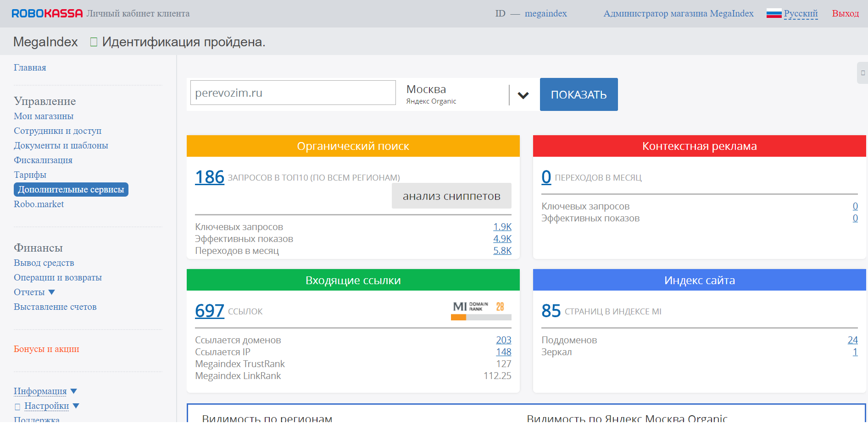This screenshot has width=868, height=429.
Task: Open the 148 referring IP link
Action: click(504, 352)
